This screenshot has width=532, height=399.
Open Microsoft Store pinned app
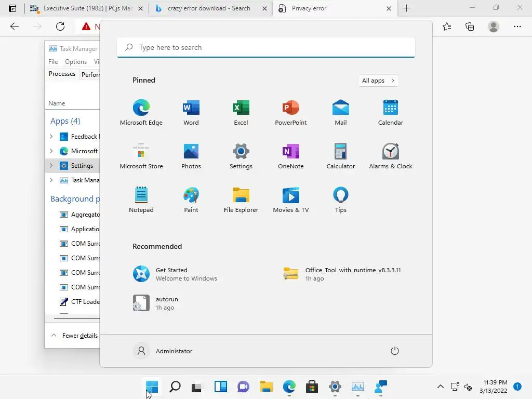point(141,156)
